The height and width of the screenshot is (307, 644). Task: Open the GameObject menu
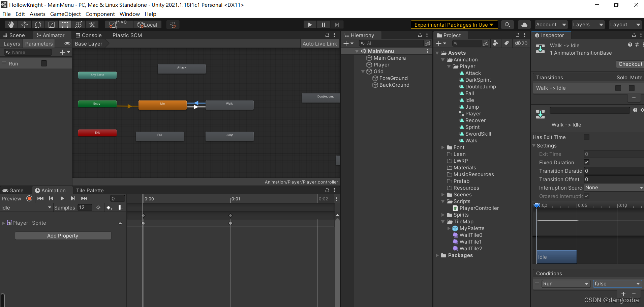[x=65, y=14]
